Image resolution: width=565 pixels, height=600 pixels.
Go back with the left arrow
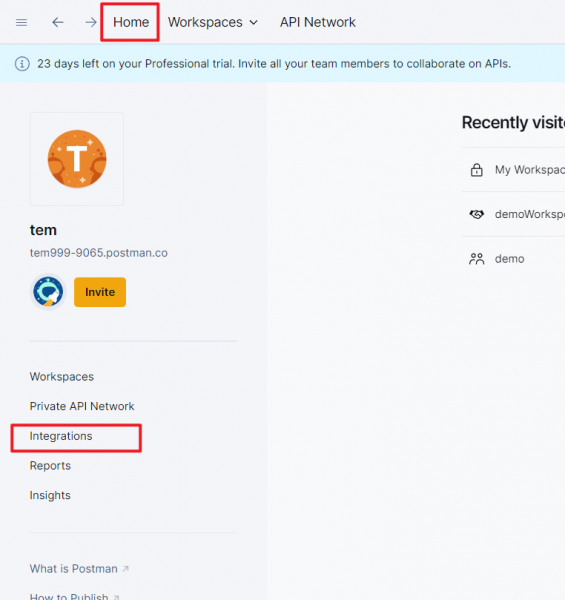[58, 22]
